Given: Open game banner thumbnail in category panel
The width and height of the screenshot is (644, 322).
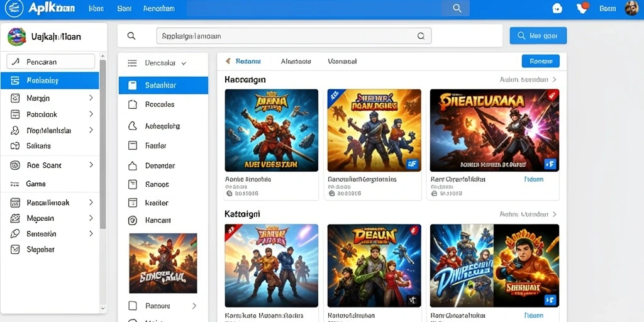Looking at the screenshot, I should click(163, 264).
